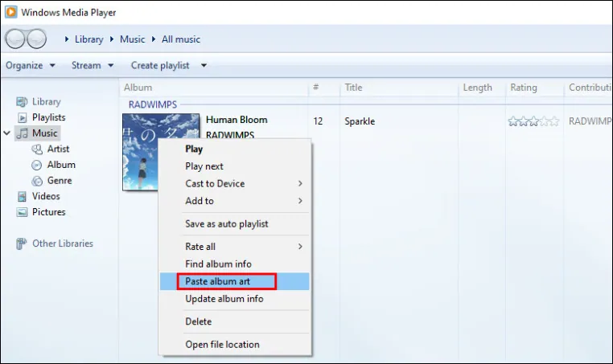Open breadcrumb arrow before Library
613x364 pixels.
[67, 39]
